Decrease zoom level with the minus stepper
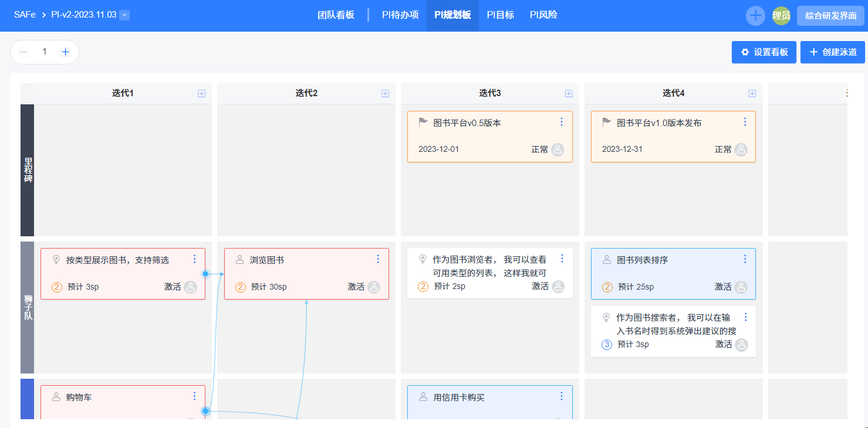Screen dimensions: 868x428 (x=23, y=52)
